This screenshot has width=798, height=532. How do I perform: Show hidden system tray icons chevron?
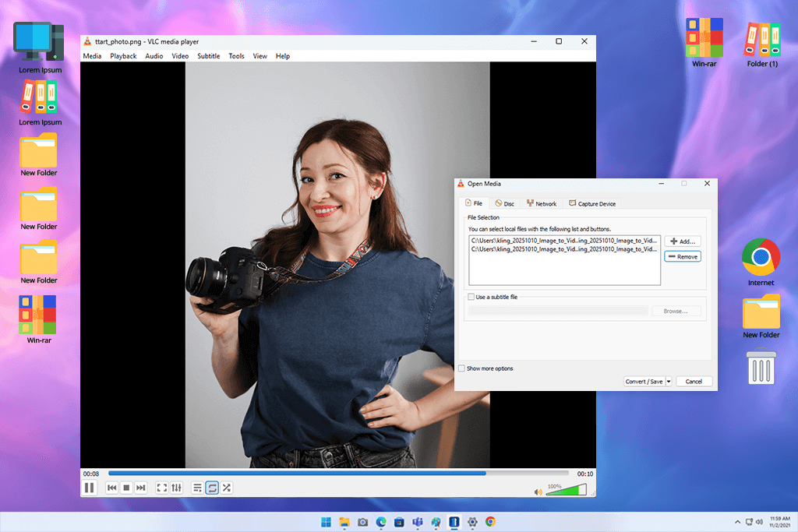[737, 522]
